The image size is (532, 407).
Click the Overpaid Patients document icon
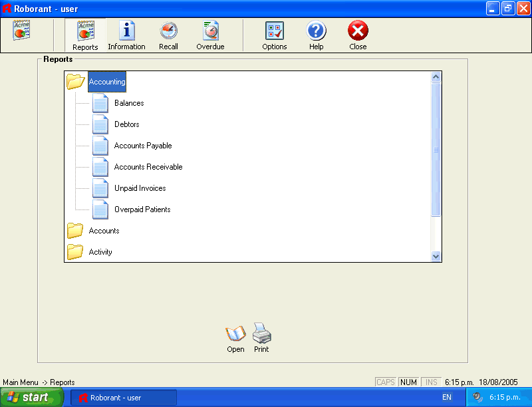coord(100,209)
